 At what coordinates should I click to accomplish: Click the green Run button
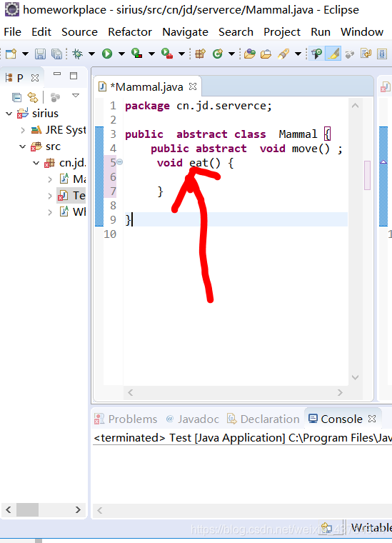(107, 54)
